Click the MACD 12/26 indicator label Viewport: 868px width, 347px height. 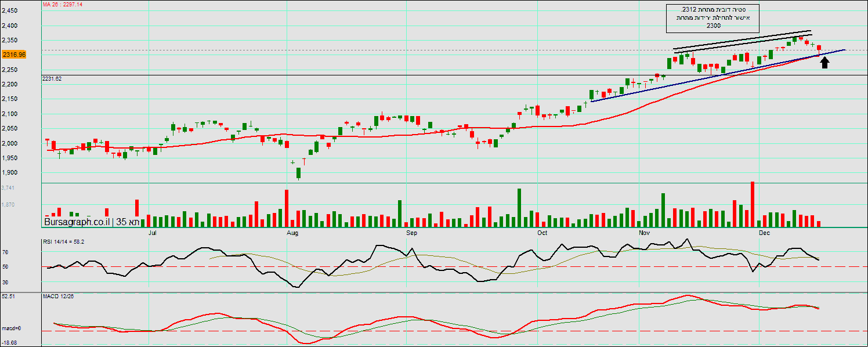(x=58, y=297)
